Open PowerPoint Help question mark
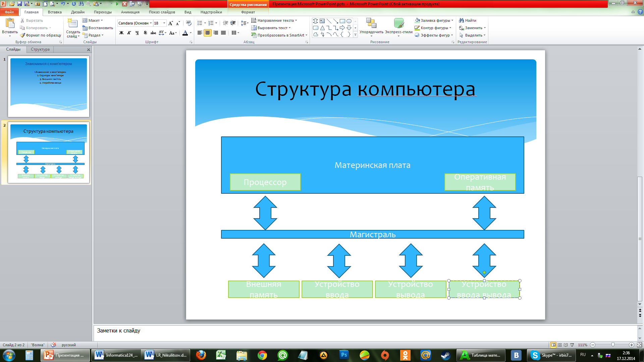This screenshot has width=644, height=362. click(x=640, y=12)
